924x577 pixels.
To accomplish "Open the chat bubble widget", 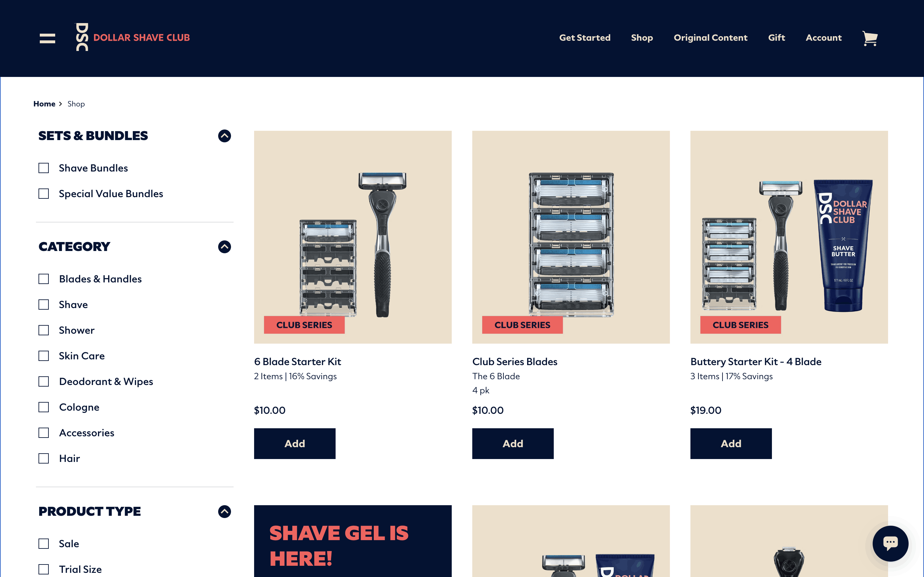I will coord(890,543).
